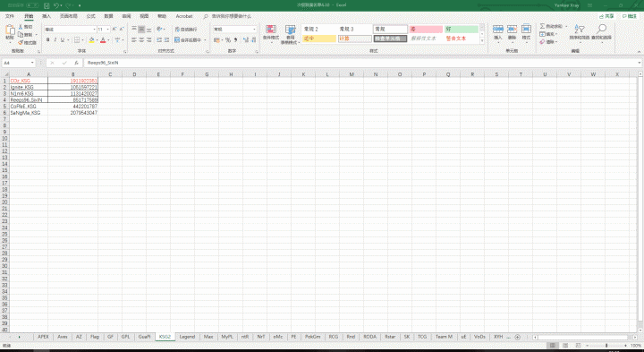Open the APEX sheet tab
Screen dimensions: 644x352
click(43, 337)
